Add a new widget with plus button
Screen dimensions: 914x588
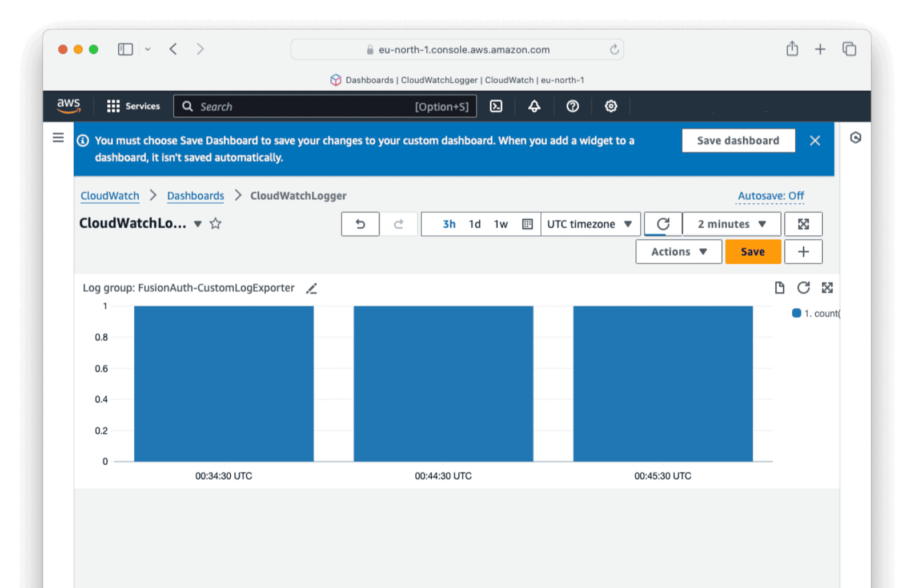pos(803,252)
